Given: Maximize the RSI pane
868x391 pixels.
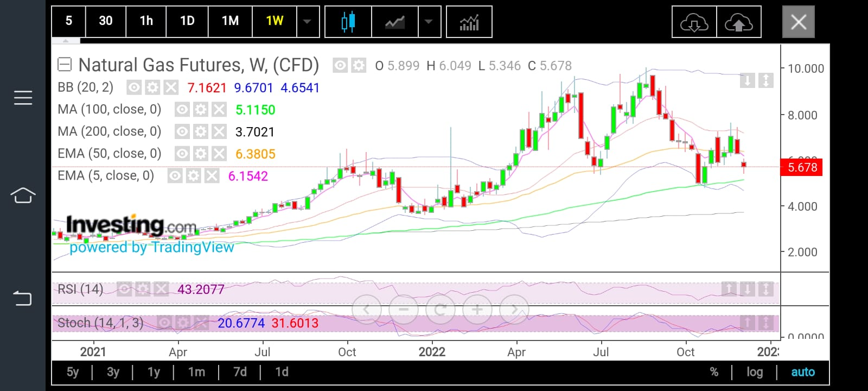Looking at the screenshot, I should 765,289.
